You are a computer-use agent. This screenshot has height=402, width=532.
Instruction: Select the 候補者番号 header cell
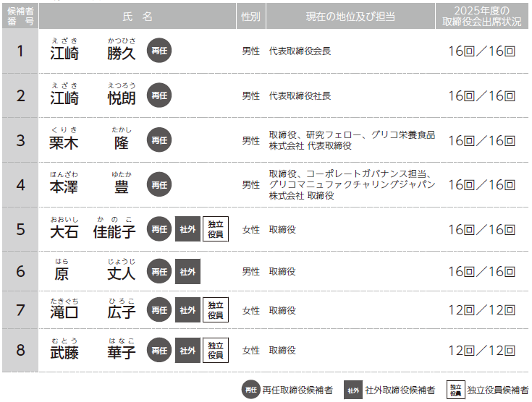[20, 16]
